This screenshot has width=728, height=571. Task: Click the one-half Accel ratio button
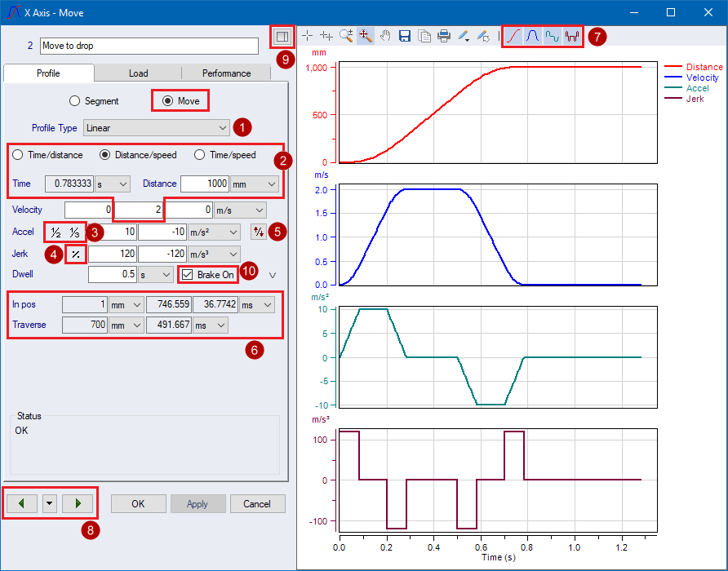[55, 232]
